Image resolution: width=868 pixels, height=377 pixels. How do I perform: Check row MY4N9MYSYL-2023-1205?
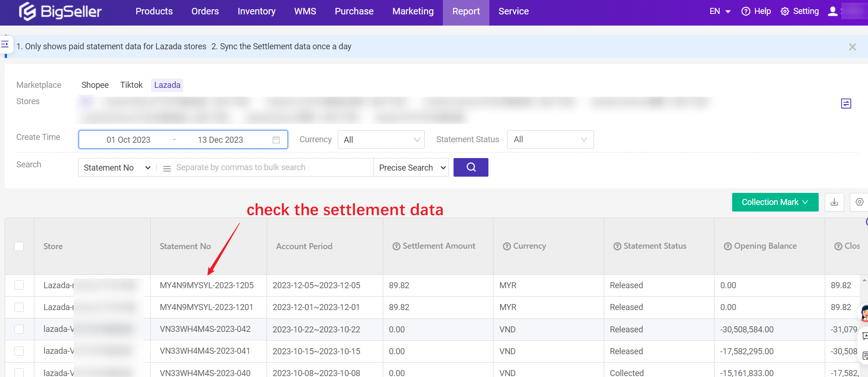click(19, 285)
